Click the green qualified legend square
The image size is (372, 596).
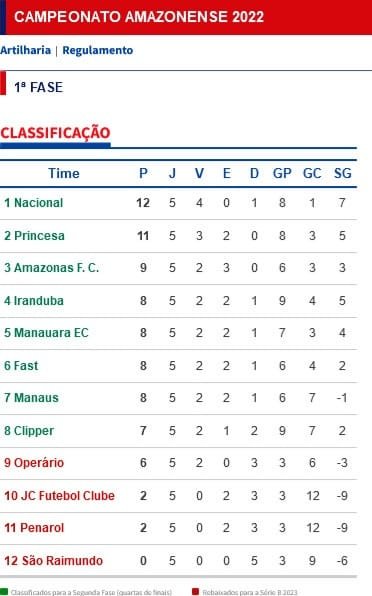pos(4,592)
